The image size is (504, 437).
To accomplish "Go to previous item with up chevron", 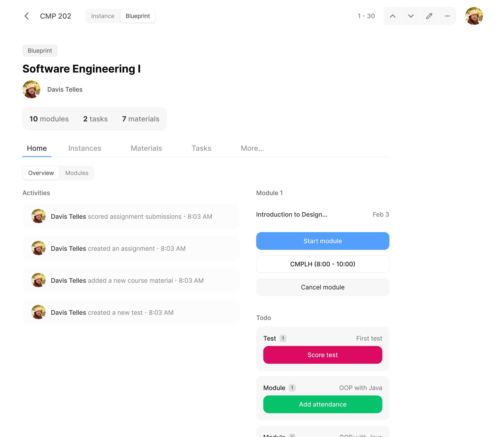I will tap(392, 16).
